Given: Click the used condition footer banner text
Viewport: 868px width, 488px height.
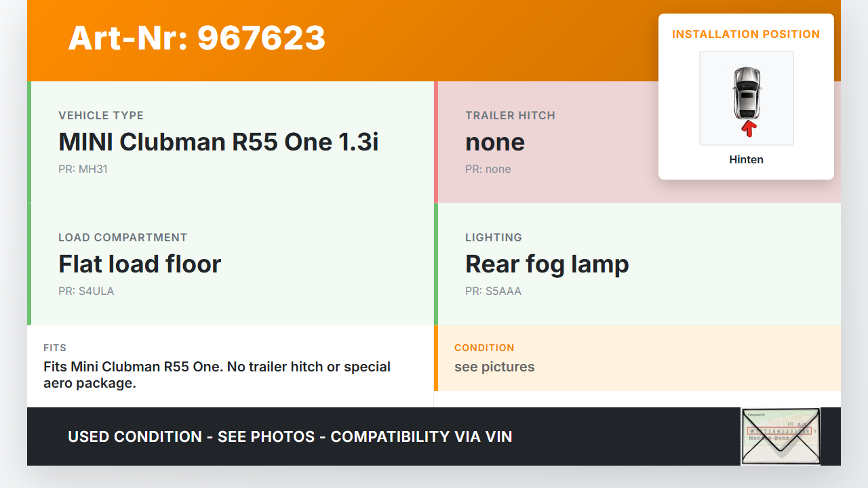Looking at the screenshot, I should (290, 436).
